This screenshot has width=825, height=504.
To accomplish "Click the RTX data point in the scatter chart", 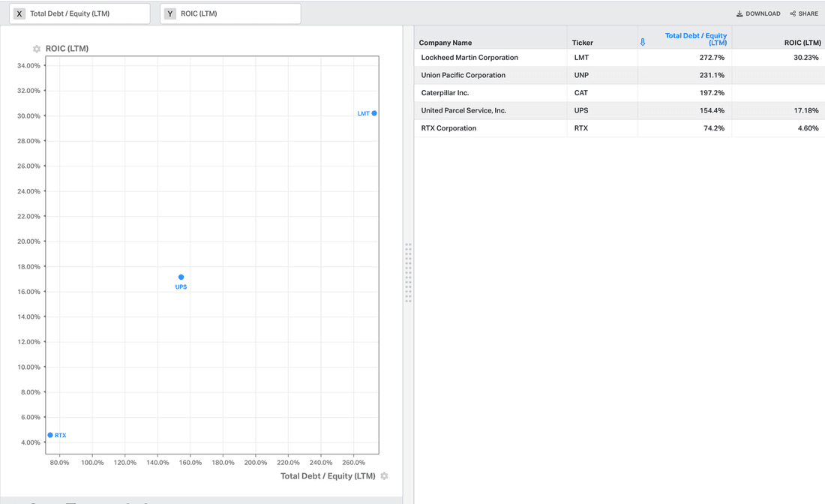I will click(x=50, y=435).
